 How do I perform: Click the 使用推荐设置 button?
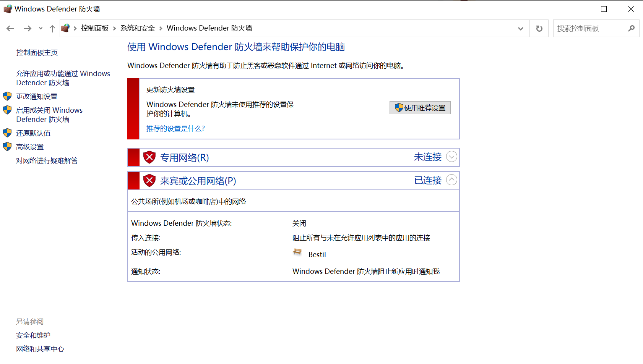(420, 108)
